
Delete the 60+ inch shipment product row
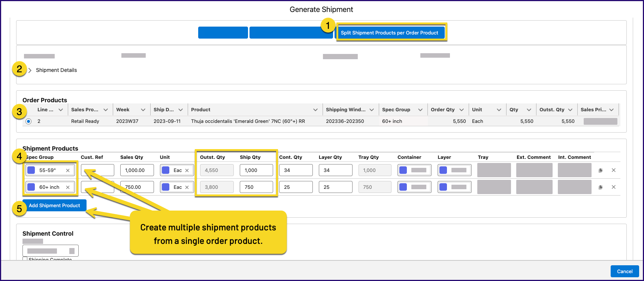[x=614, y=187]
